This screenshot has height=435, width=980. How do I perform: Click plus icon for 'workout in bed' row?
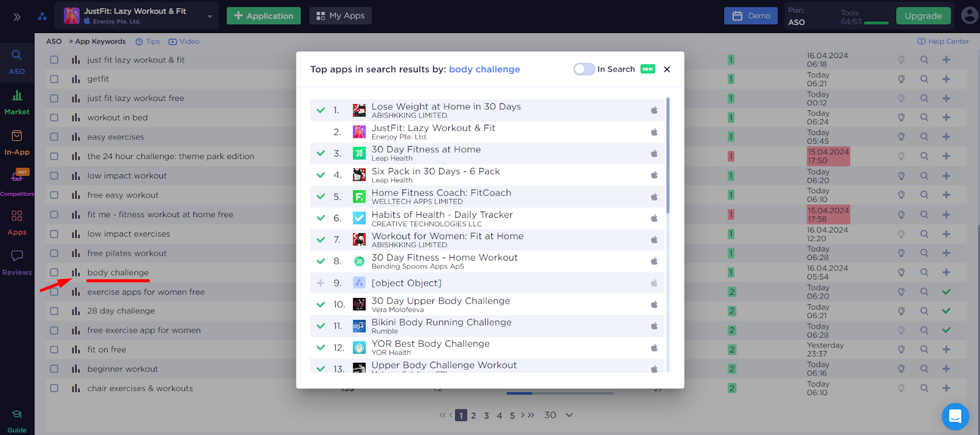point(946,117)
